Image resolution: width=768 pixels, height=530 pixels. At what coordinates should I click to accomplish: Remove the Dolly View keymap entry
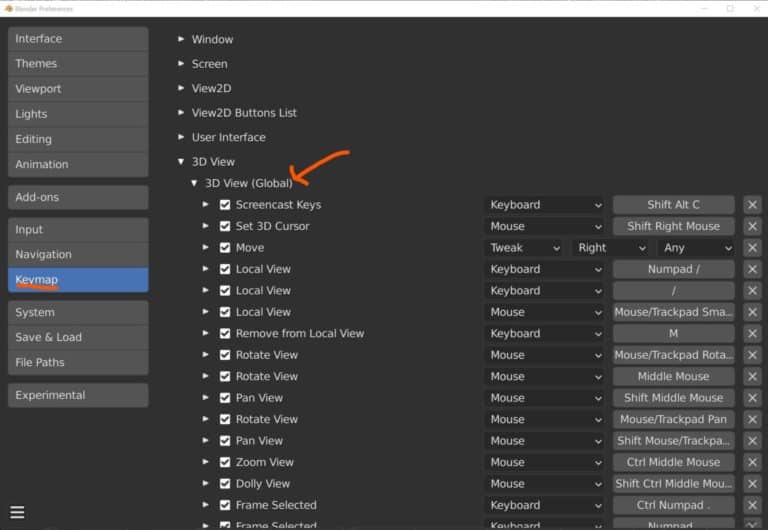click(752, 484)
